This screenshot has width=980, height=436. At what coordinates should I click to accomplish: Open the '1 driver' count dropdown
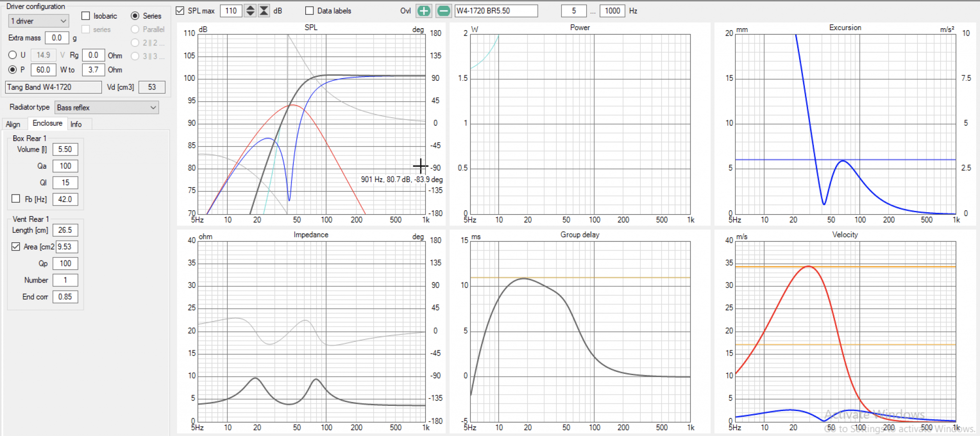click(39, 21)
